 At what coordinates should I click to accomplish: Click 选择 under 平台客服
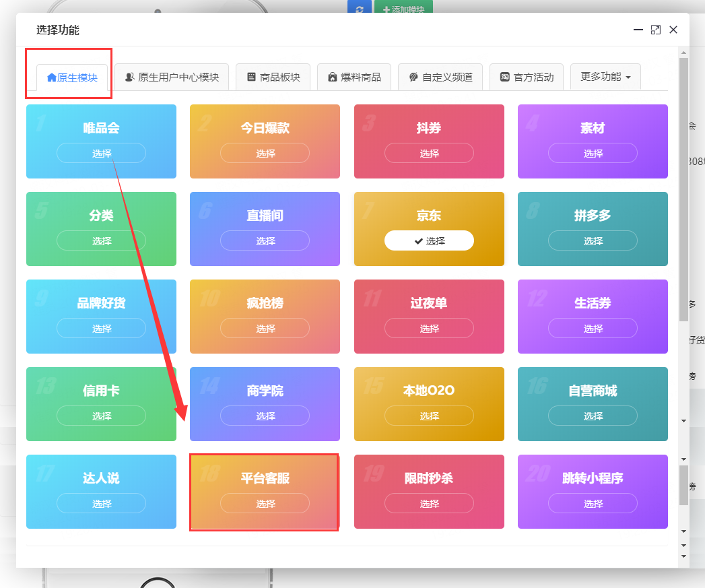pyautogui.click(x=265, y=503)
